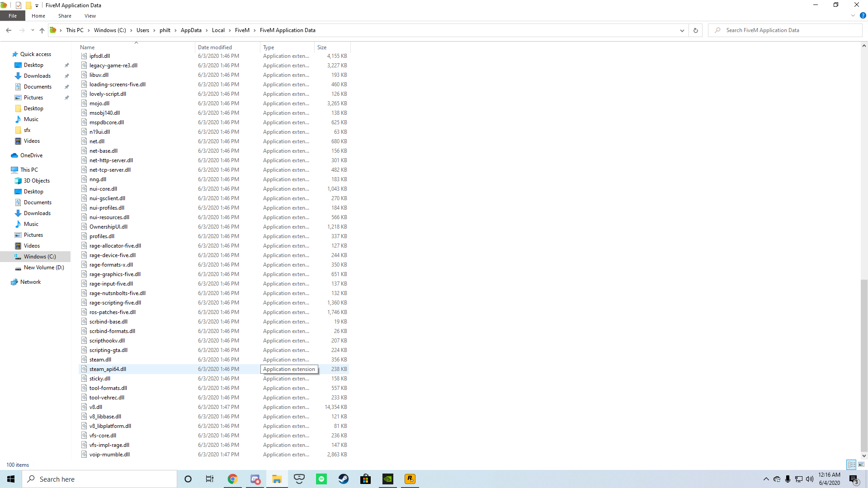Open the Customize Quick Access Toolbar dropdown

tap(37, 5)
